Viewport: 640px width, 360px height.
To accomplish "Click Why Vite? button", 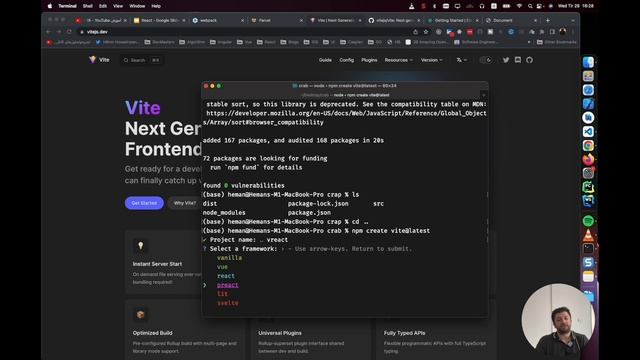I will pyautogui.click(x=184, y=203).
